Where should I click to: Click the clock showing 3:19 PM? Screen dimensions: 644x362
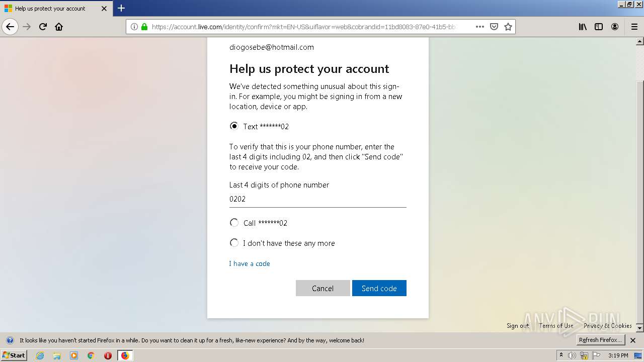(618, 355)
